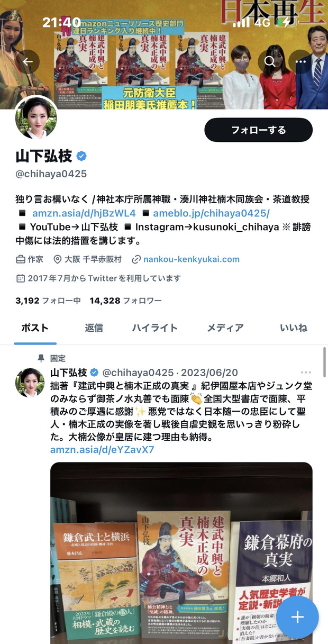
Task: Open the profile search magnifier icon
Action: point(270,61)
